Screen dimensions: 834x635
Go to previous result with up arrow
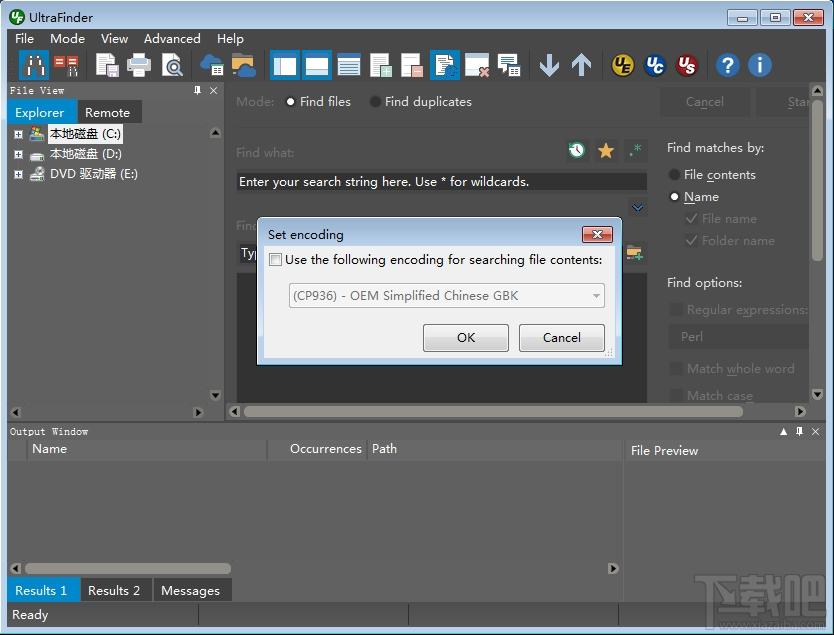pos(581,65)
